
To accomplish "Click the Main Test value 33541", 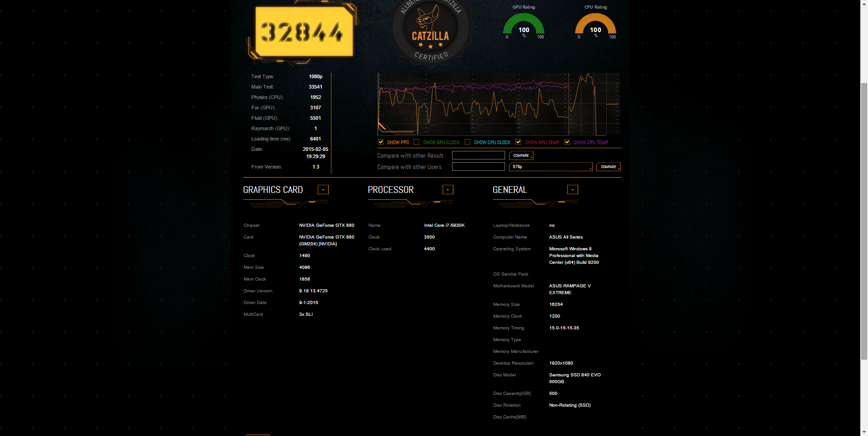I will [x=316, y=87].
